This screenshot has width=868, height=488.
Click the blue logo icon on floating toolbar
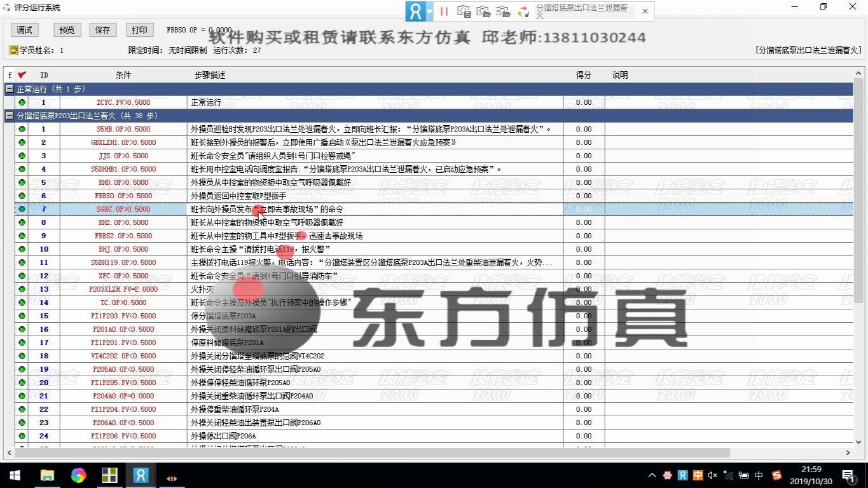(416, 11)
